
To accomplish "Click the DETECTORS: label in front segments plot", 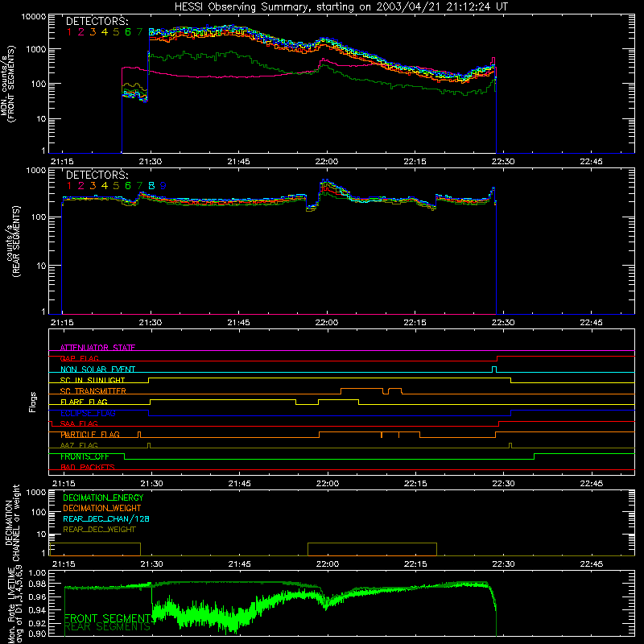I will 97,22.
